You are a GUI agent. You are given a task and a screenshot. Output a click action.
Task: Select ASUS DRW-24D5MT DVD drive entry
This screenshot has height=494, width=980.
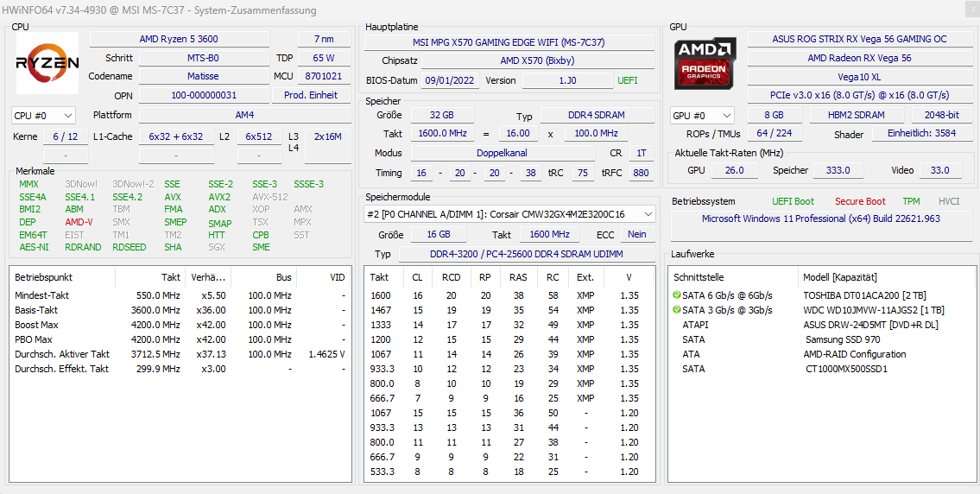tap(820, 325)
